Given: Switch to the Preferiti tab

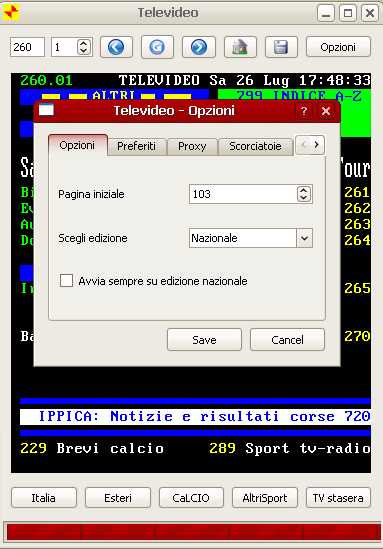Looking at the screenshot, I should click(137, 146).
